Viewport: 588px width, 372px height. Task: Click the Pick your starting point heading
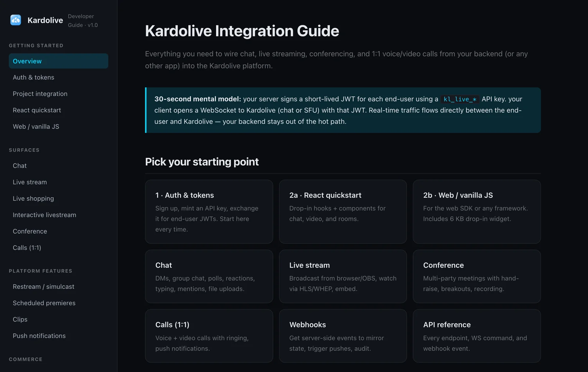(x=202, y=162)
